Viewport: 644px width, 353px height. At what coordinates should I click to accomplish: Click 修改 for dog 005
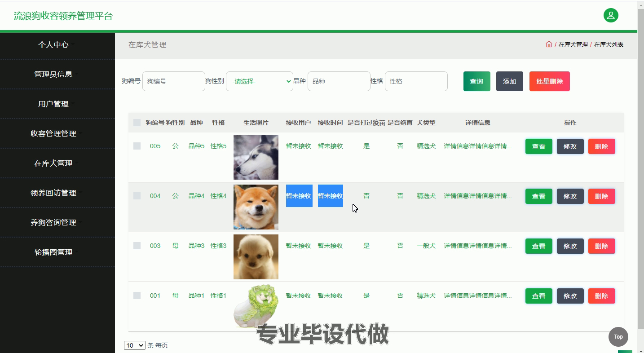(570, 146)
